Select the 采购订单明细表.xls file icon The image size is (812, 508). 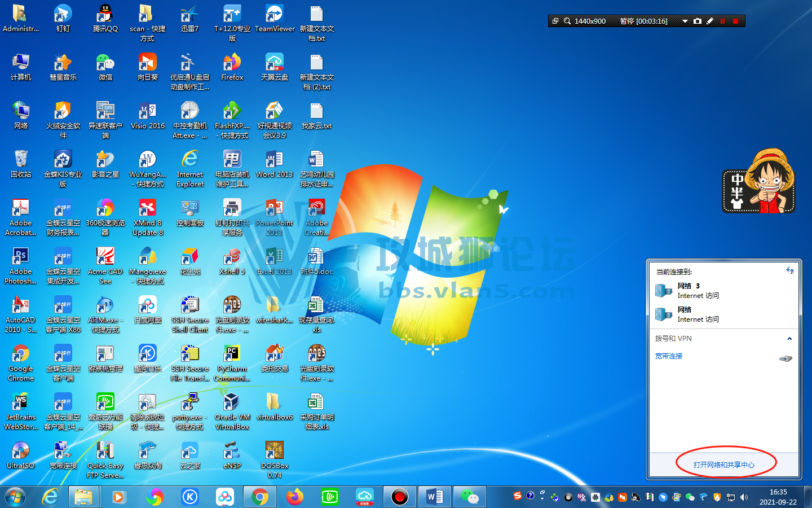(316, 411)
